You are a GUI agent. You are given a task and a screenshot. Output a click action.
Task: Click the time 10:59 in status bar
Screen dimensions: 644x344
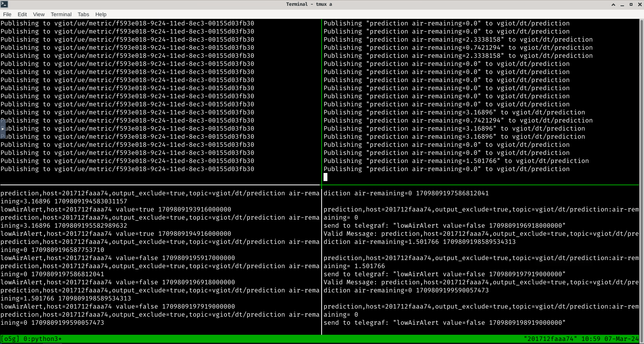click(591, 339)
